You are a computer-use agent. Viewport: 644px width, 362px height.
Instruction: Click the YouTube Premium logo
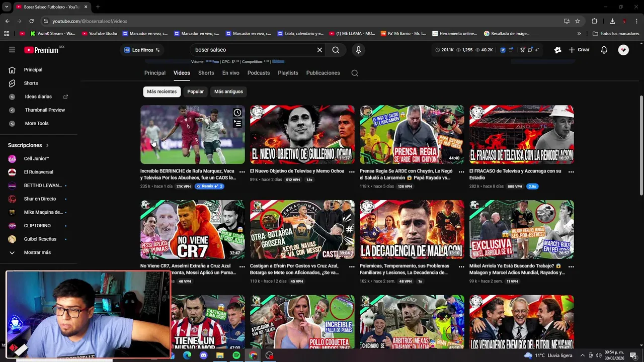[x=41, y=50]
